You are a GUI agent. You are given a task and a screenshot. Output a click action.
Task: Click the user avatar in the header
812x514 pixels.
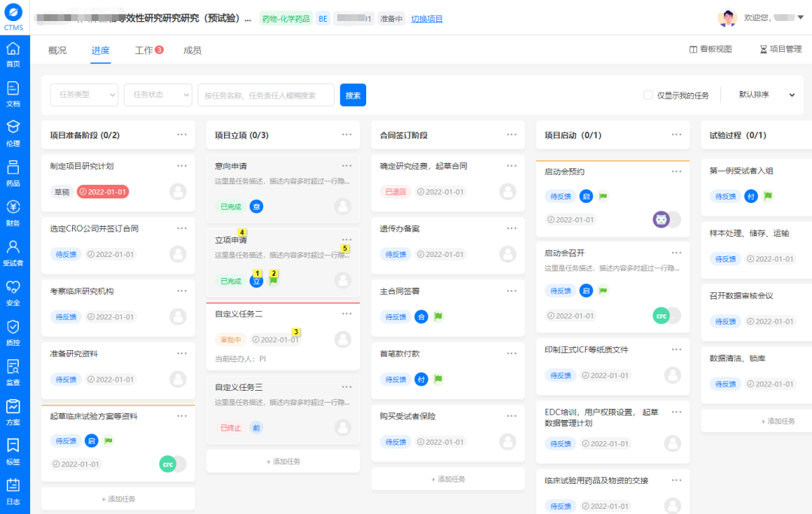[727, 17]
